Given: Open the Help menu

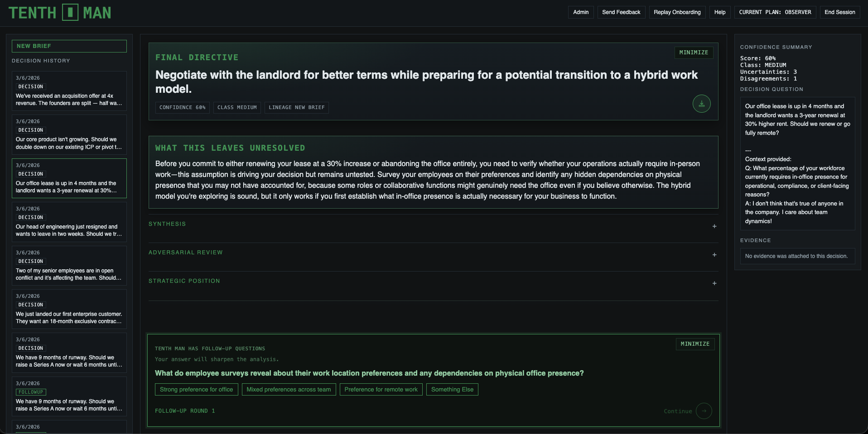Looking at the screenshot, I should click(x=720, y=12).
